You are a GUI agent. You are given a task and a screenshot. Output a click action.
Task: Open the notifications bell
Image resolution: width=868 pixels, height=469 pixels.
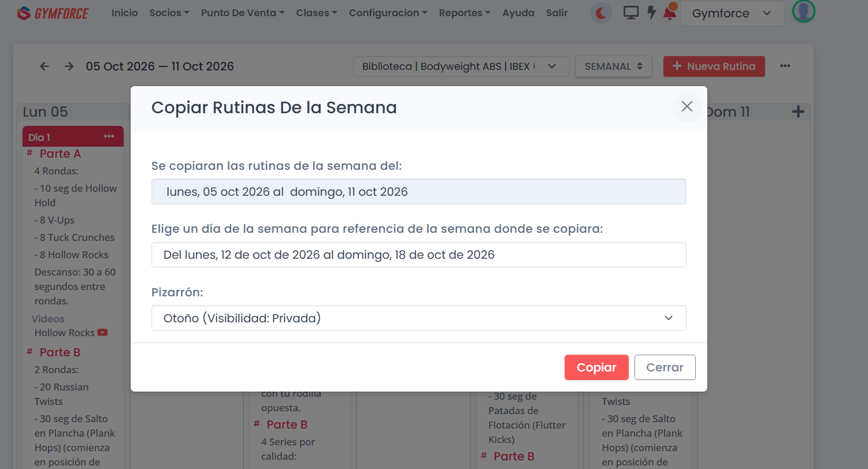670,12
